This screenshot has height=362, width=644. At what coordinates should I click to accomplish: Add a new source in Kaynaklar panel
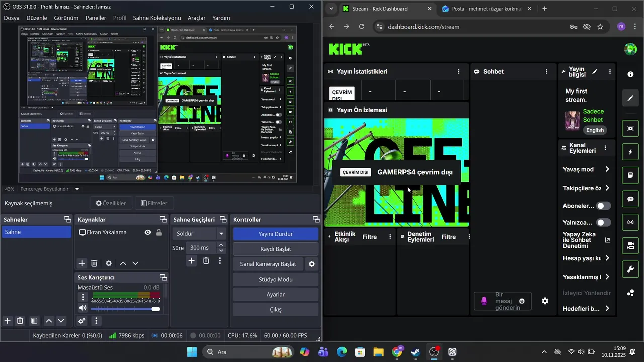coord(82,263)
